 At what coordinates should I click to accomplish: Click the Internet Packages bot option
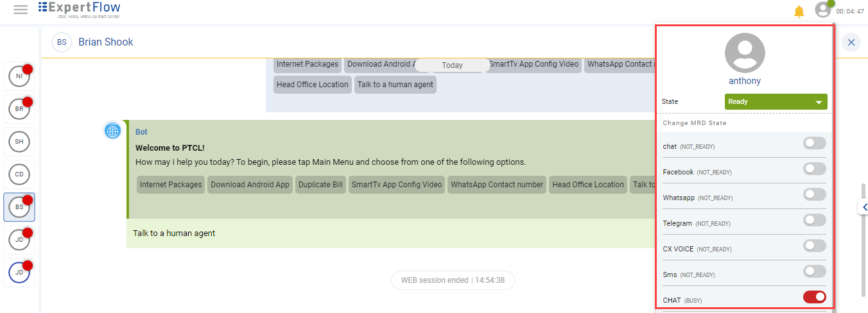tap(171, 185)
